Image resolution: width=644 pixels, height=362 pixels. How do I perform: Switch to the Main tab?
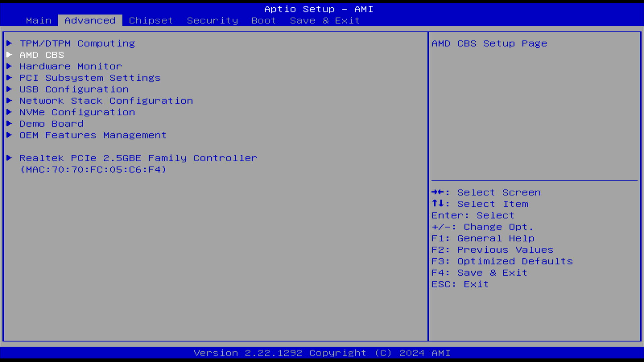tap(39, 20)
